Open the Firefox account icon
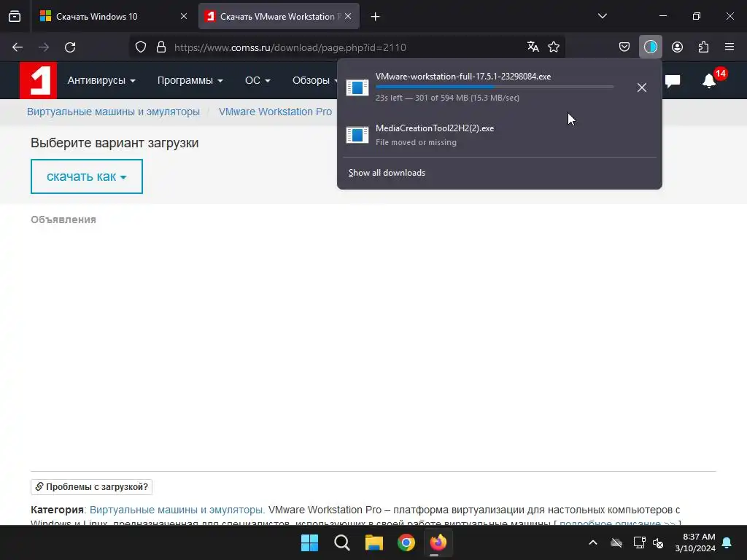Viewport: 747px width, 560px height. [677, 47]
